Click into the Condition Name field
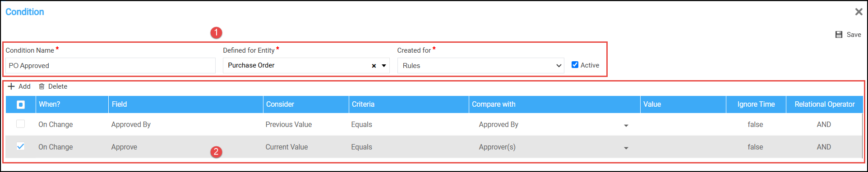This screenshot has width=868, height=172. click(x=111, y=66)
